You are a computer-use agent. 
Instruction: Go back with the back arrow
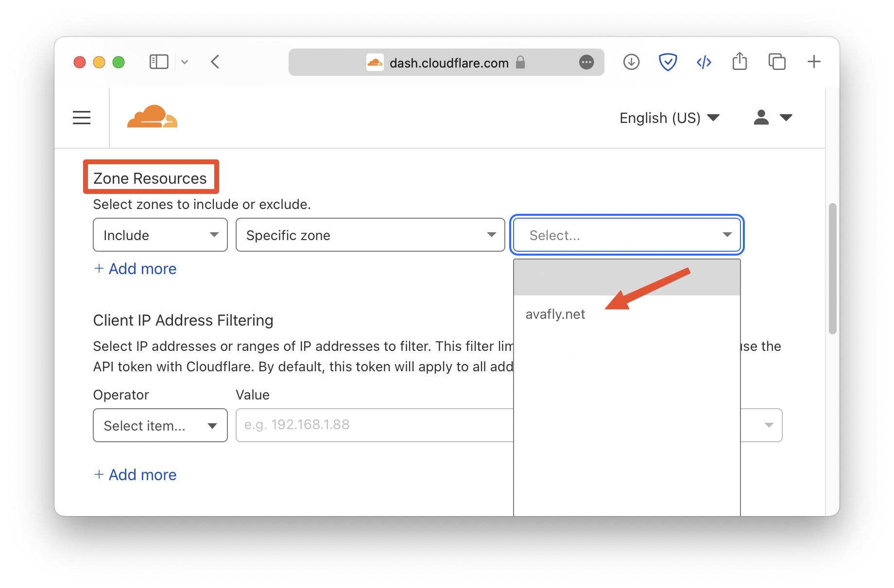pos(215,62)
